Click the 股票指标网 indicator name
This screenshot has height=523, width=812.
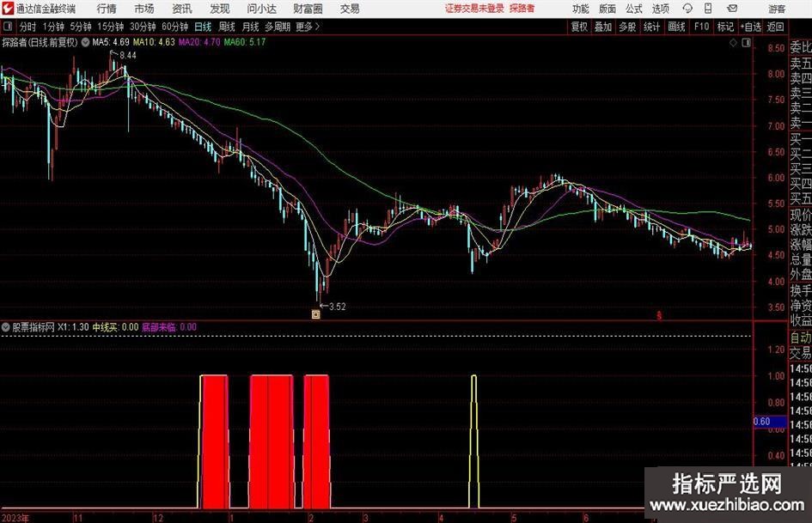point(34,327)
